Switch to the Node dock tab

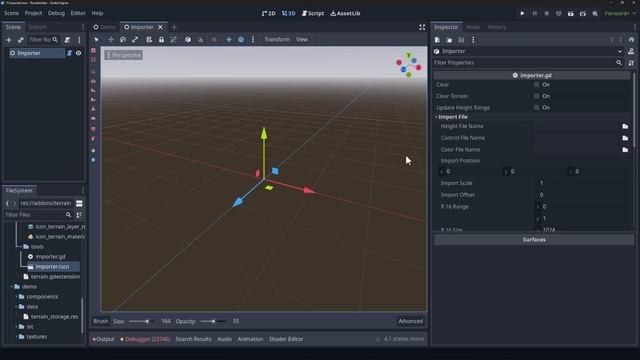click(x=473, y=27)
